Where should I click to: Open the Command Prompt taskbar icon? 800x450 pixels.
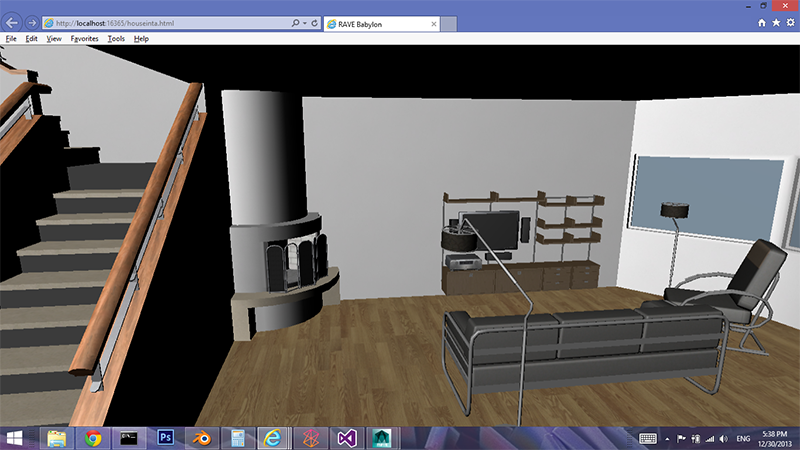coord(129,438)
